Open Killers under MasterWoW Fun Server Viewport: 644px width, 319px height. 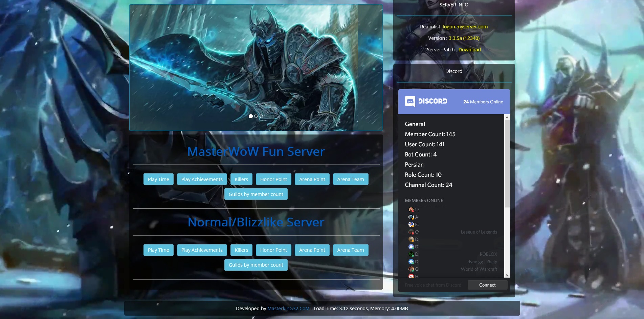pos(241,179)
